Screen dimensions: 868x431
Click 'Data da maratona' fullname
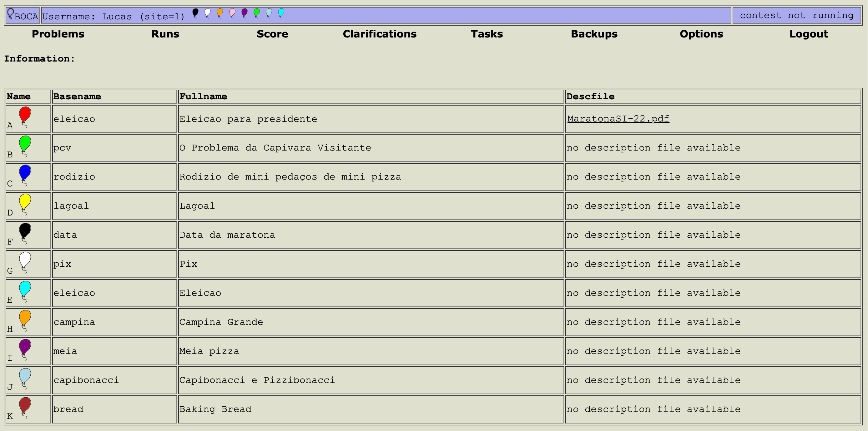[227, 235]
